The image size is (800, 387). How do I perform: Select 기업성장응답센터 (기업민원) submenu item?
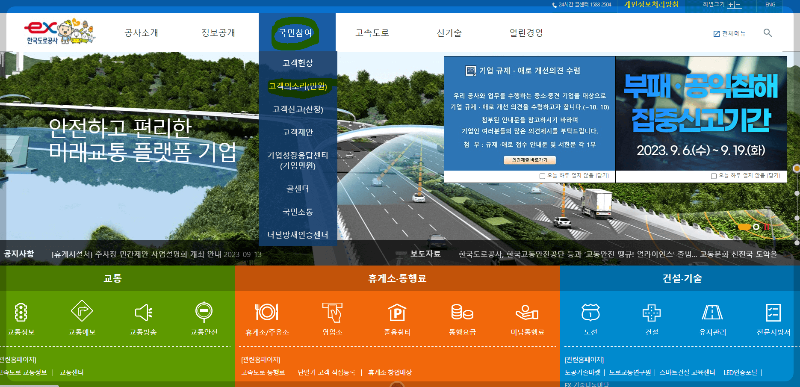click(297, 160)
